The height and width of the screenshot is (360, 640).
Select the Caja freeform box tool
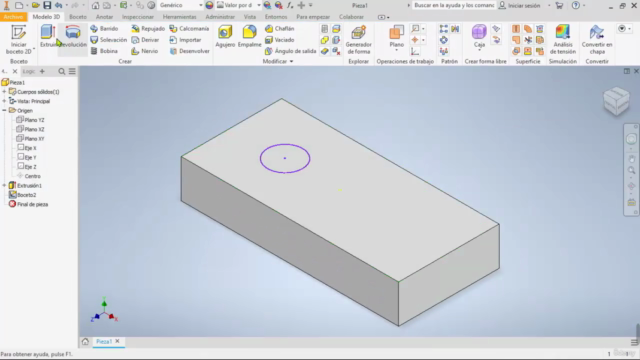point(479,36)
